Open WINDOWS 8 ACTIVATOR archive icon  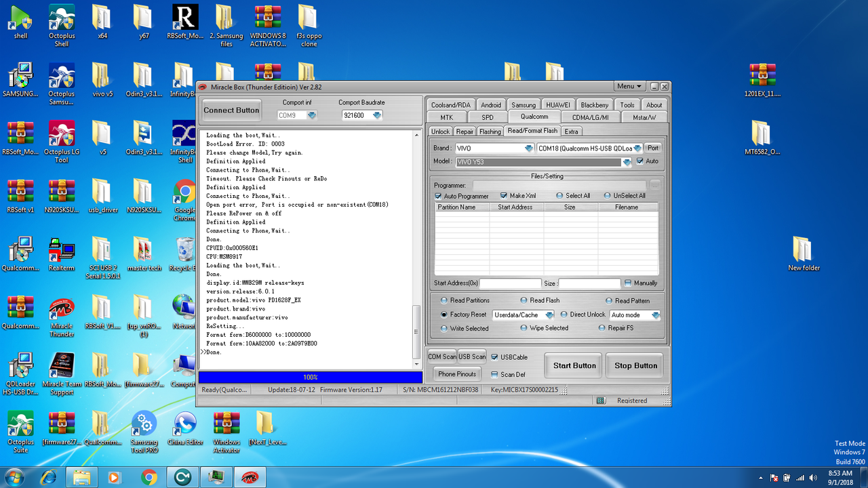[x=268, y=26]
